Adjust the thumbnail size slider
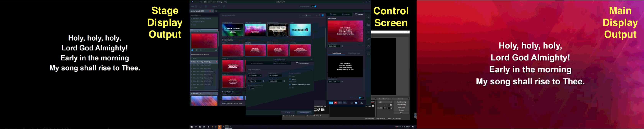Screen dimensions: 644x129 pos(307,16)
